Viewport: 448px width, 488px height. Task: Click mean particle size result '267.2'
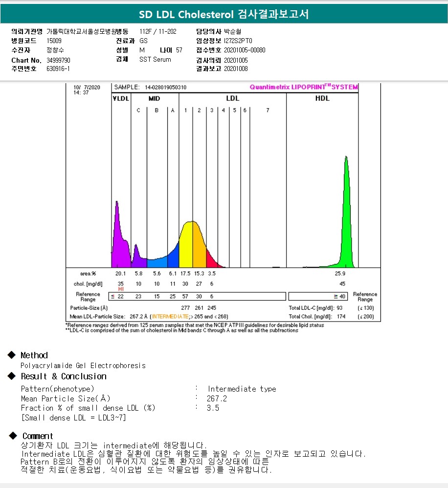point(217,399)
